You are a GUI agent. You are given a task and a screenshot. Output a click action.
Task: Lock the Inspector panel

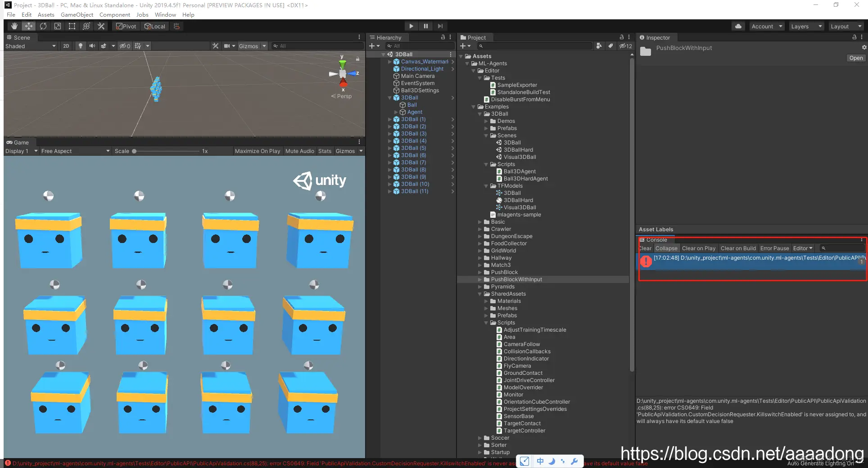(854, 37)
